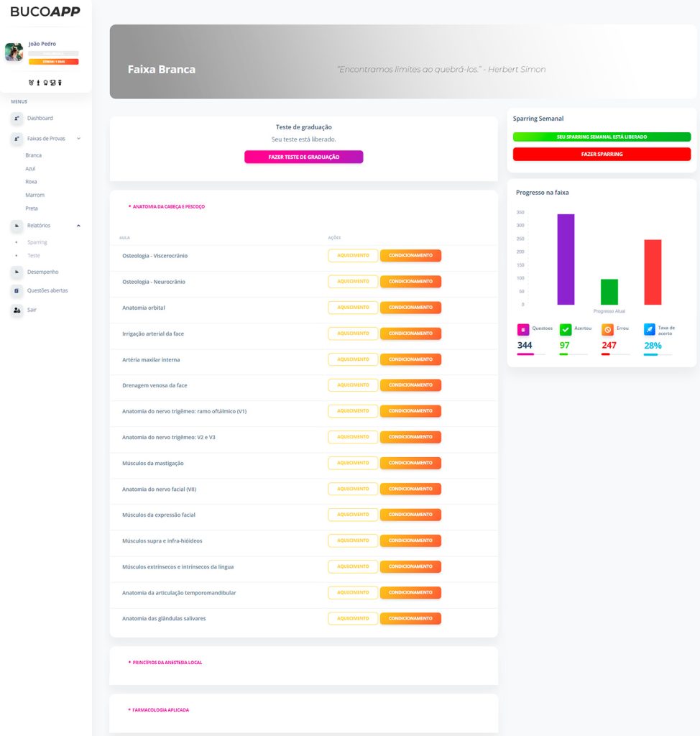Open the Questões abertas icon
This screenshot has height=736, width=700.
pos(17,290)
